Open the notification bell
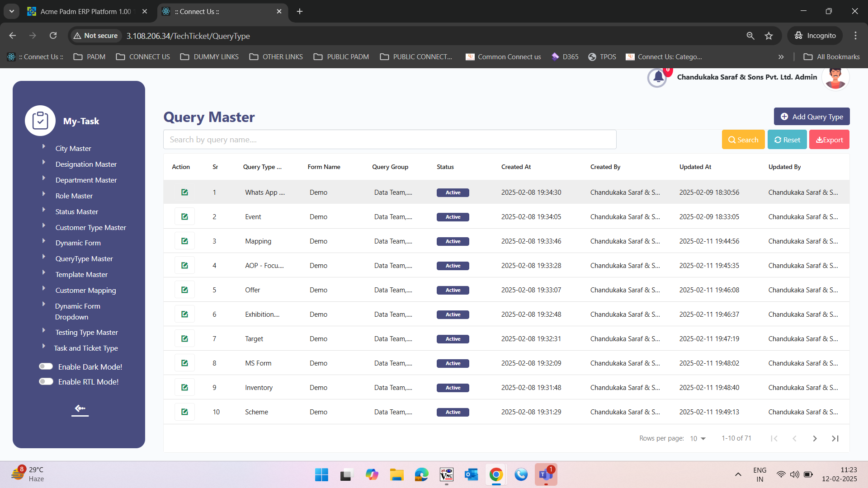This screenshot has width=868, height=488. pos(658,77)
